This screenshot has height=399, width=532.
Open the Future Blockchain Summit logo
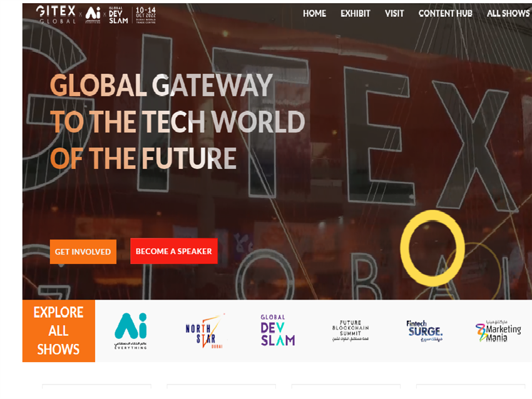pos(350,331)
